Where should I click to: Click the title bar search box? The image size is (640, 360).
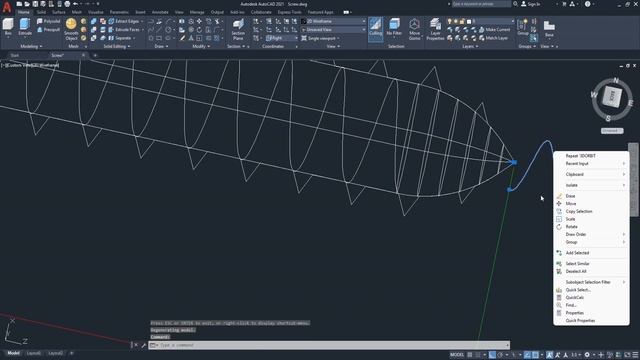click(481, 4)
